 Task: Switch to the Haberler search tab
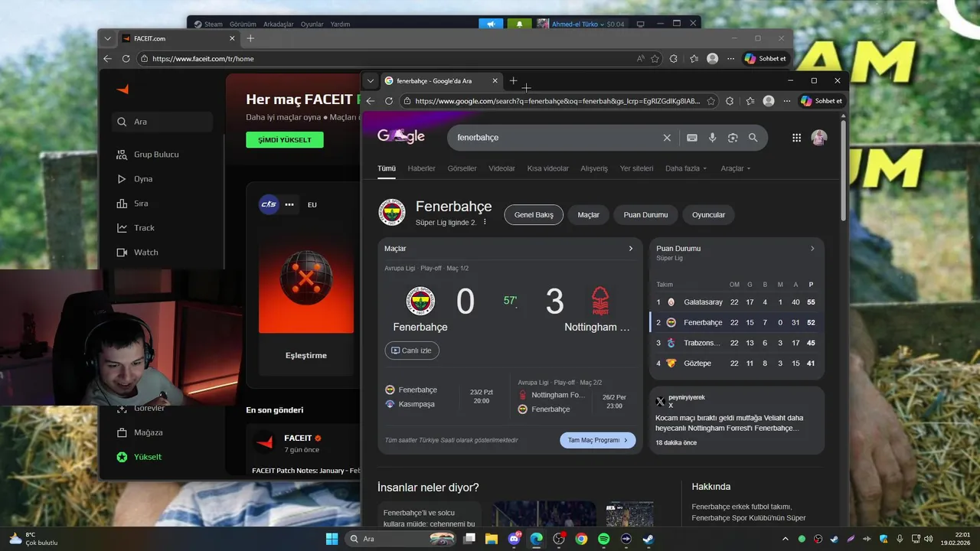(421, 168)
